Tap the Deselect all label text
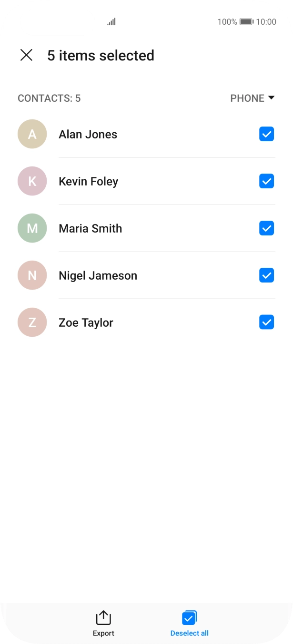Screen dimensions: 293x644 pyautogui.click(x=189, y=634)
